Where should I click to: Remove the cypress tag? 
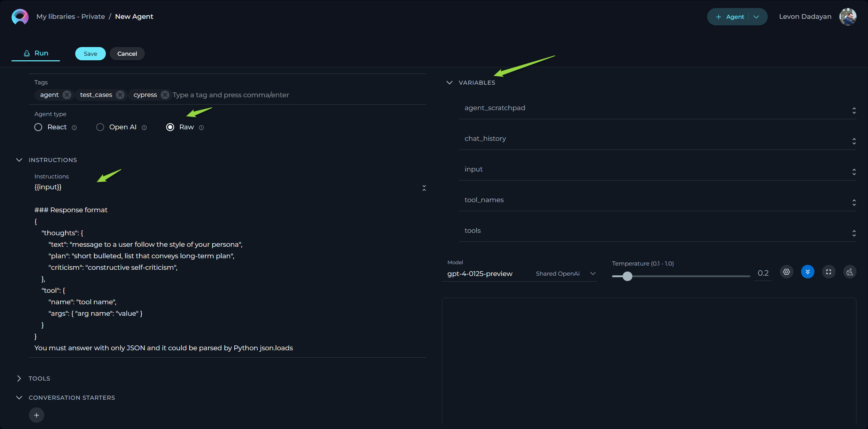(165, 95)
